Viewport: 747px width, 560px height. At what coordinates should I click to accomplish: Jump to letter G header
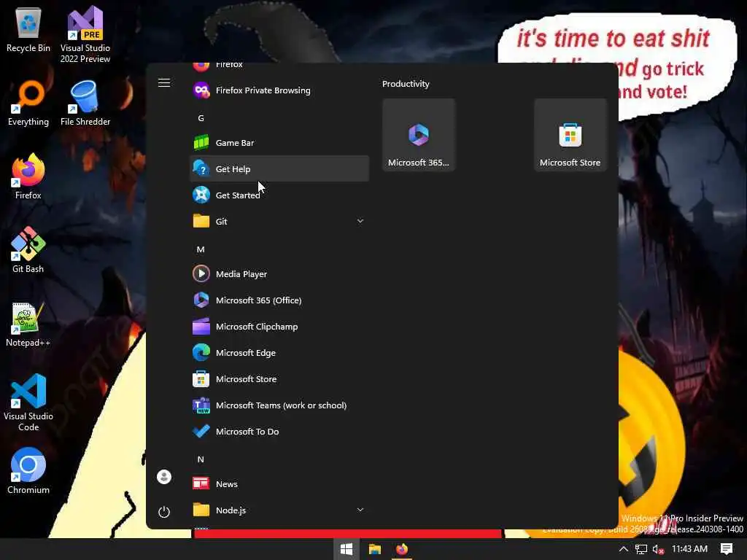201,118
